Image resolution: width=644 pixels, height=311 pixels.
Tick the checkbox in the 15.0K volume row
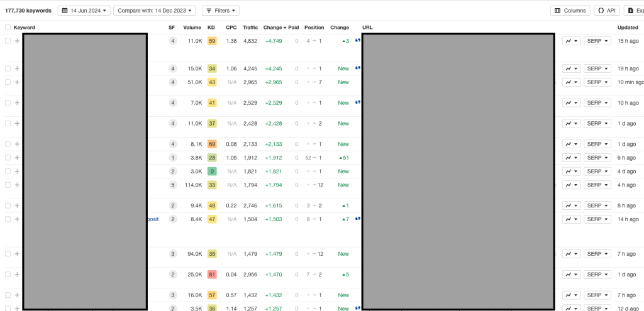[x=8, y=68]
